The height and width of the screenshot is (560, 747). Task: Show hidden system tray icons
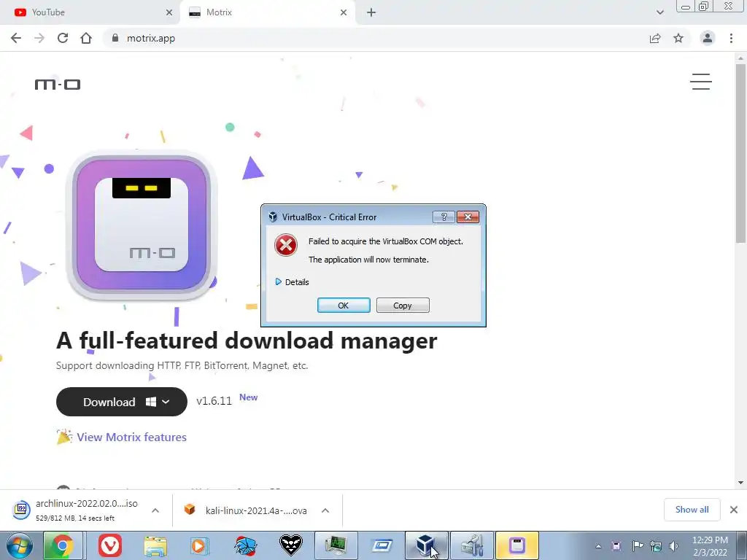click(x=598, y=546)
